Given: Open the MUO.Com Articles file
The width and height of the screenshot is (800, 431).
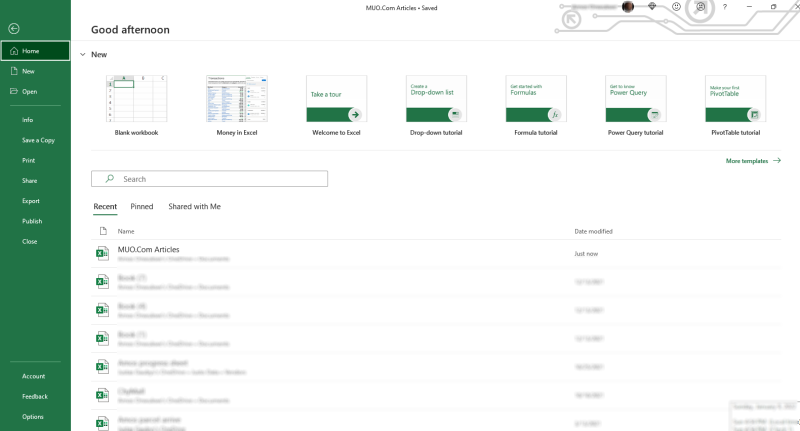Looking at the screenshot, I should pos(436,253).
